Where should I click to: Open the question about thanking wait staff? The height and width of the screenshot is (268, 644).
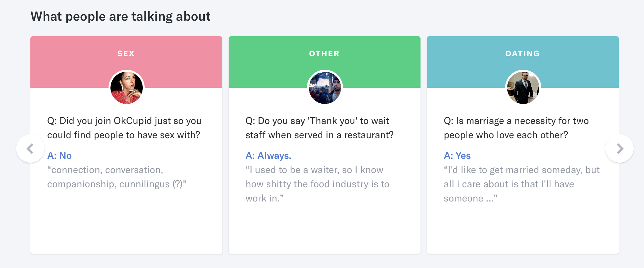tap(320, 128)
